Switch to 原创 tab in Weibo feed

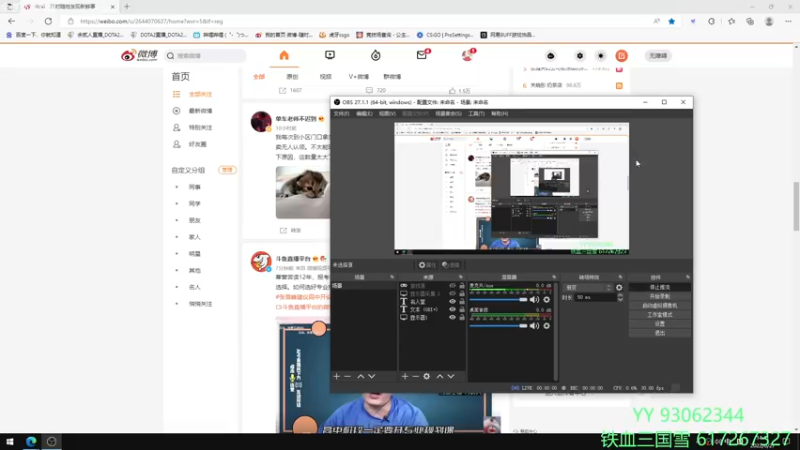pyautogui.click(x=292, y=77)
